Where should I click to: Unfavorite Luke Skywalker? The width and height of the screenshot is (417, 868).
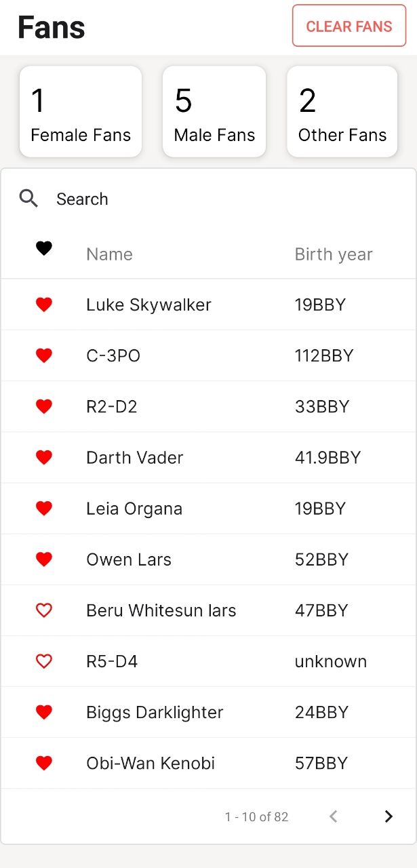43,304
